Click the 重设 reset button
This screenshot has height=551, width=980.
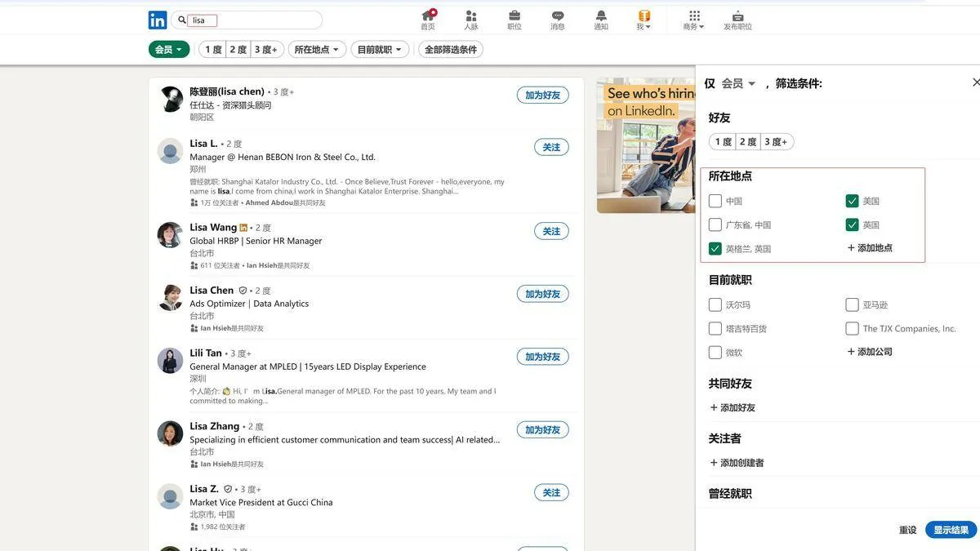click(x=908, y=531)
